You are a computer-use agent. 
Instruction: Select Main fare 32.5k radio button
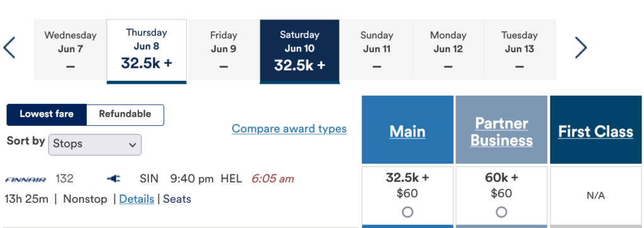click(408, 212)
